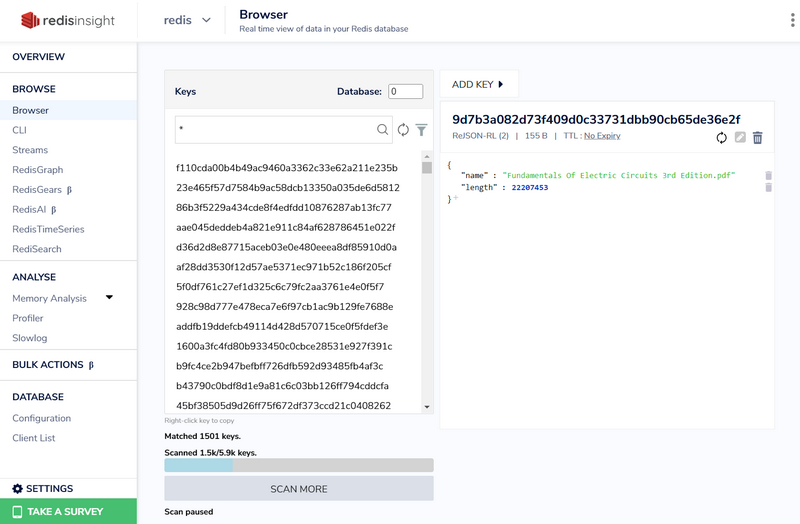Image resolution: width=800 pixels, height=524 pixels.
Task: Delete the "name" JSON field
Action: 768,176
